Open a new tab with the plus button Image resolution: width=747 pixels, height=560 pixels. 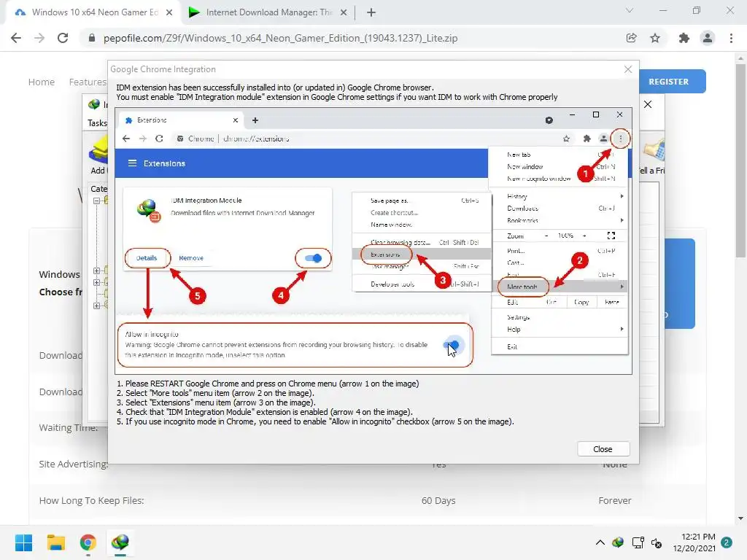click(371, 13)
